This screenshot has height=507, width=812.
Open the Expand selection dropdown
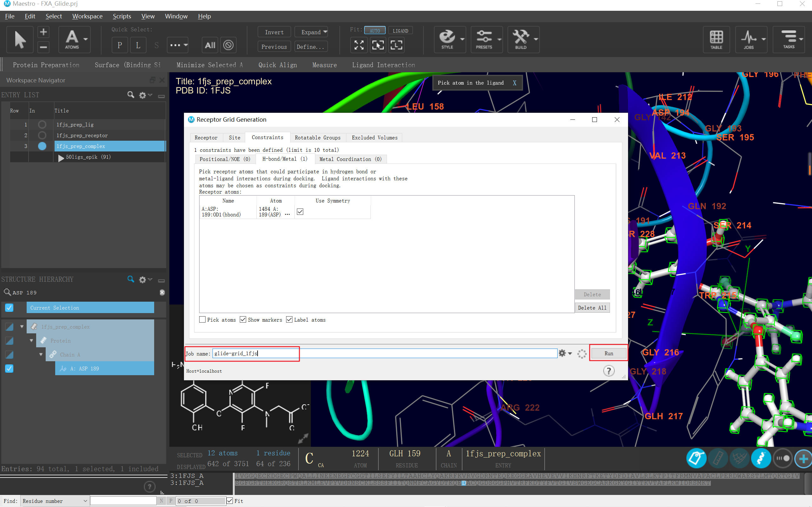pyautogui.click(x=324, y=32)
